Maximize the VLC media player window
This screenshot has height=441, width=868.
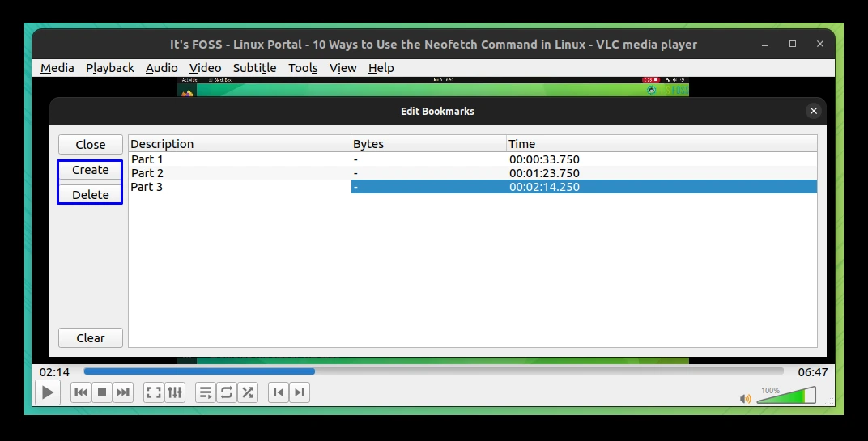793,45
